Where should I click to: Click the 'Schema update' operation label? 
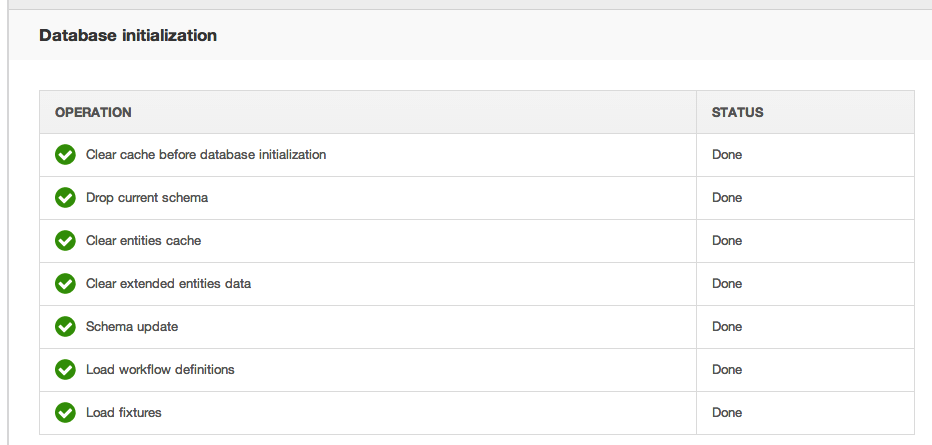[x=132, y=327]
